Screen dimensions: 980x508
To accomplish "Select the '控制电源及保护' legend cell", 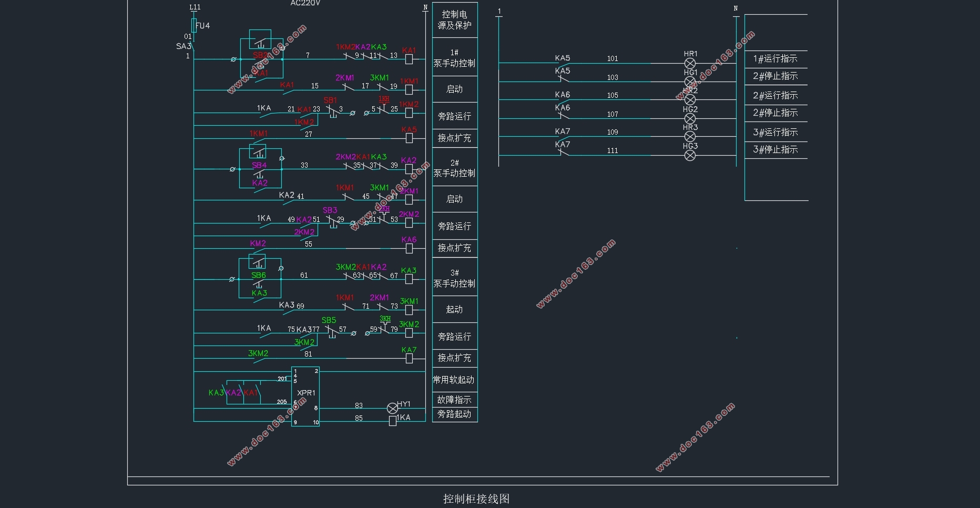I will [x=455, y=20].
